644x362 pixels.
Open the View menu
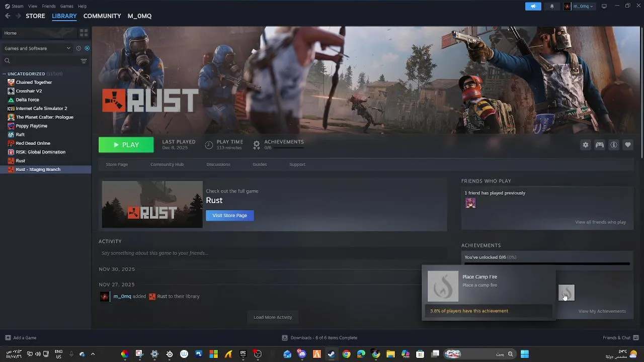[33, 6]
